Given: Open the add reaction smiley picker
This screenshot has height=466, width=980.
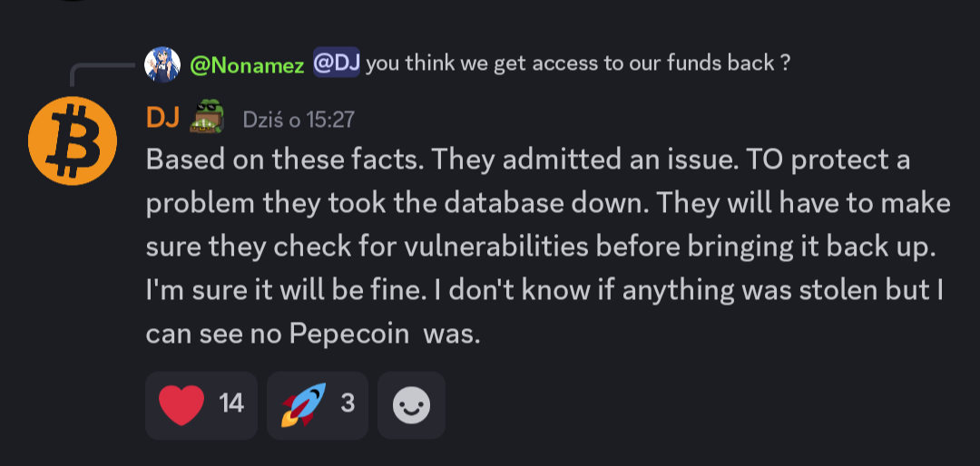Looking at the screenshot, I should pos(411,404).
